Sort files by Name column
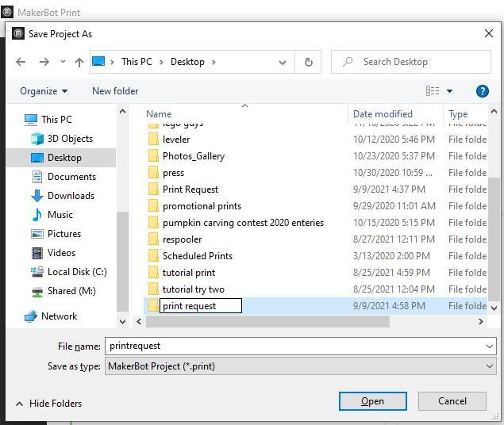Viewport: 504px width, 425px height. pos(159,114)
